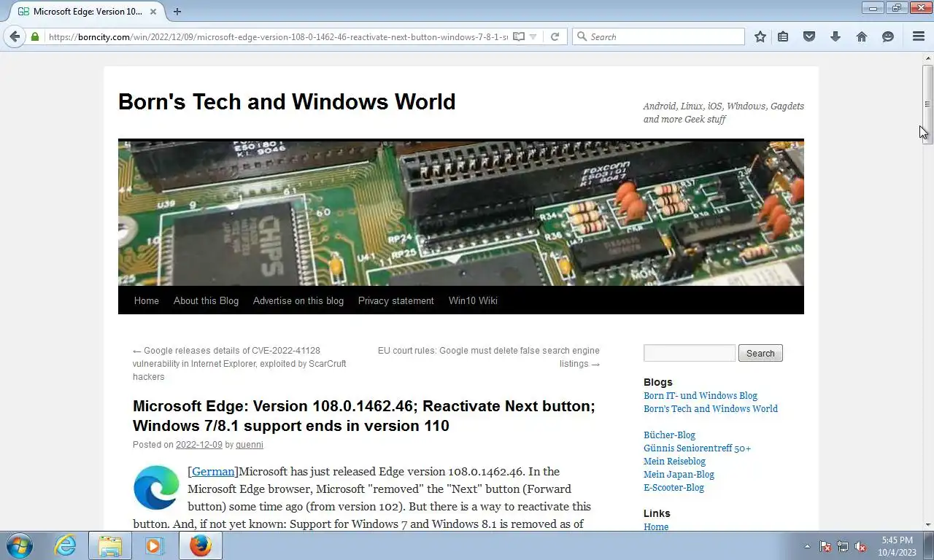Toggle Reader View icon in address bar
Viewport: 934px width, 560px height.
coord(518,36)
